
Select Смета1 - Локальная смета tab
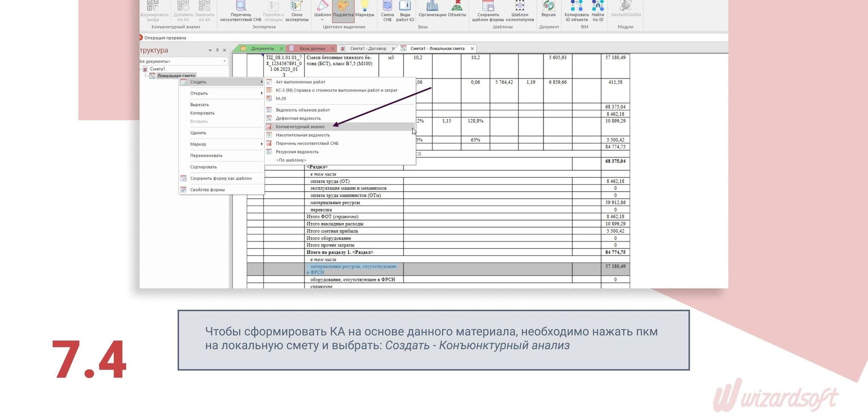[437, 48]
